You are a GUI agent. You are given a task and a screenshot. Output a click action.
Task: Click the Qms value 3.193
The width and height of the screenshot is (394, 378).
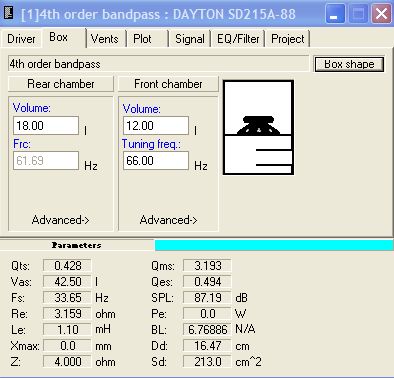(207, 266)
